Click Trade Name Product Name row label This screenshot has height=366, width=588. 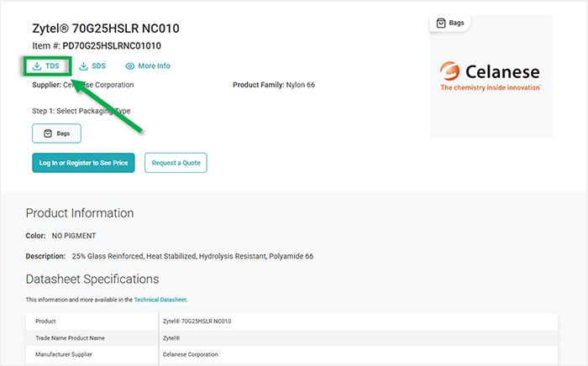coord(70,338)
